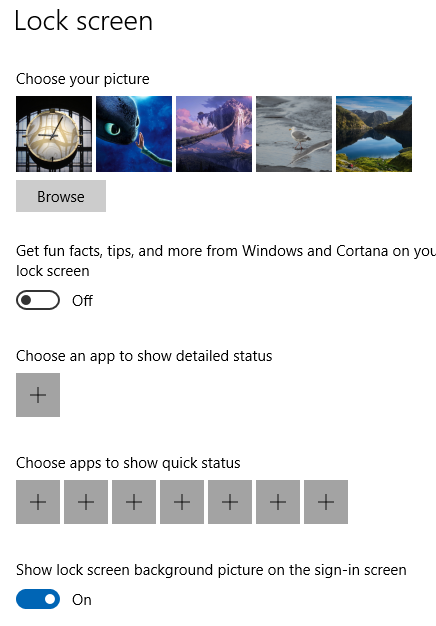Viewport: 436px width, 626px height.
Task: Choose the mountain lake landscape picture
Action: click(x=374, y=134)
